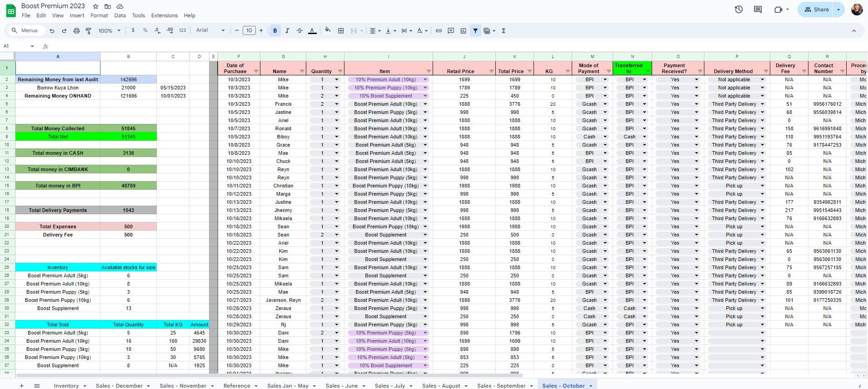868x389 pixels.
Task: Toggle the filter funnel button off
Action: [x=475, y=31]
